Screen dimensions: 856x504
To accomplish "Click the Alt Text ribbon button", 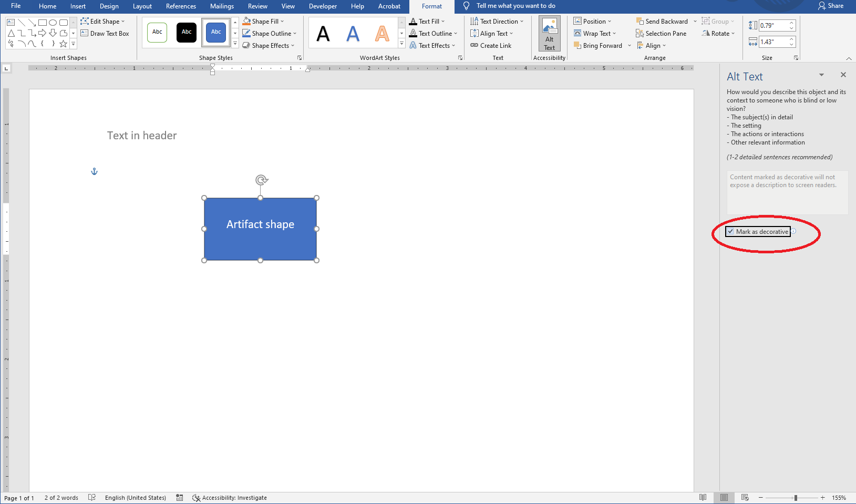I will (549, 34).
